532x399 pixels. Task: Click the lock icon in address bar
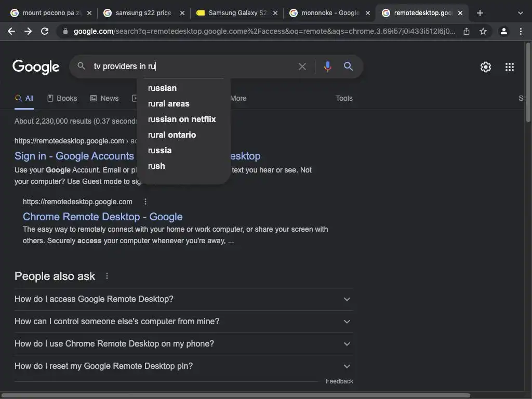(x=65, y=31)
